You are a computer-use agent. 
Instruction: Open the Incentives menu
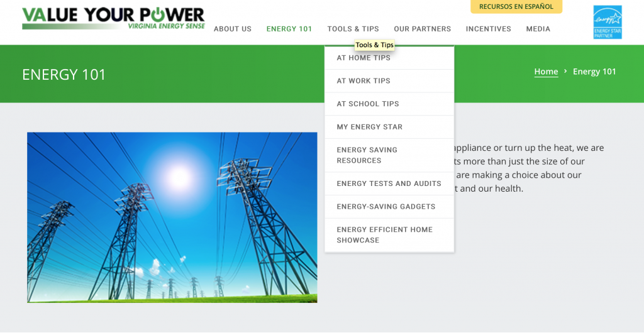coord(488,29)
